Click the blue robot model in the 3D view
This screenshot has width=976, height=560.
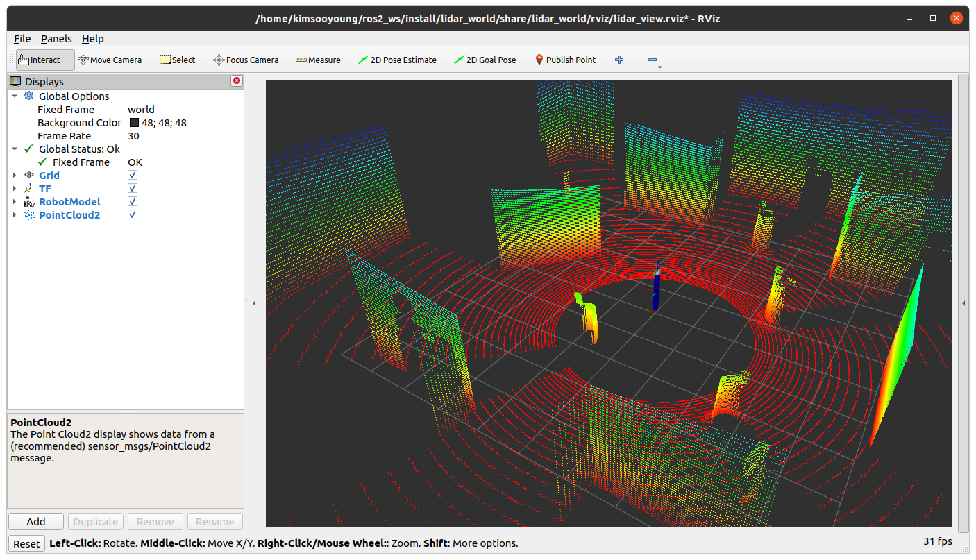coord(655,291)
